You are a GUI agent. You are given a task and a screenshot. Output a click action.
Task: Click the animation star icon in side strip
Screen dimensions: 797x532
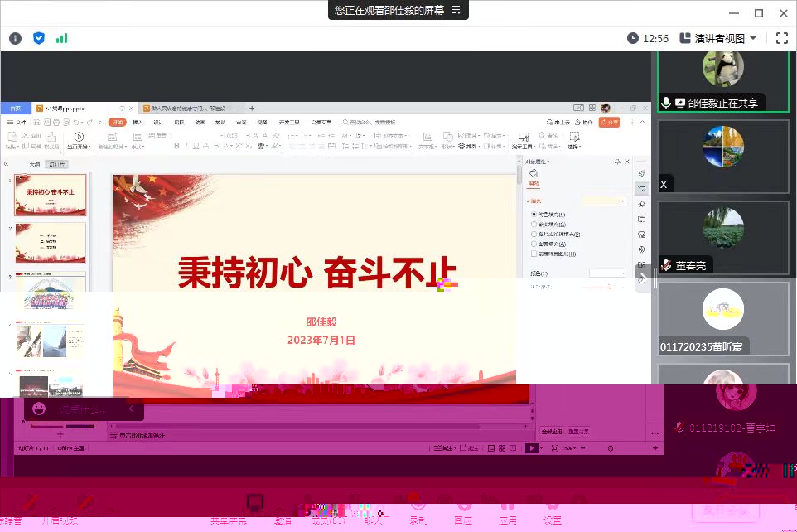point(642,204)
